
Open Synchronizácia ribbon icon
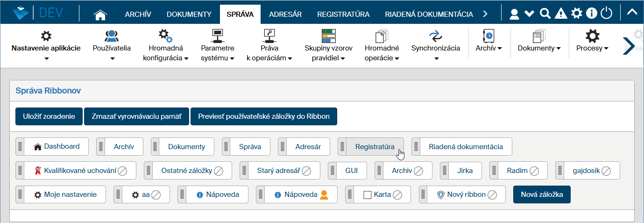pos(435,36)
